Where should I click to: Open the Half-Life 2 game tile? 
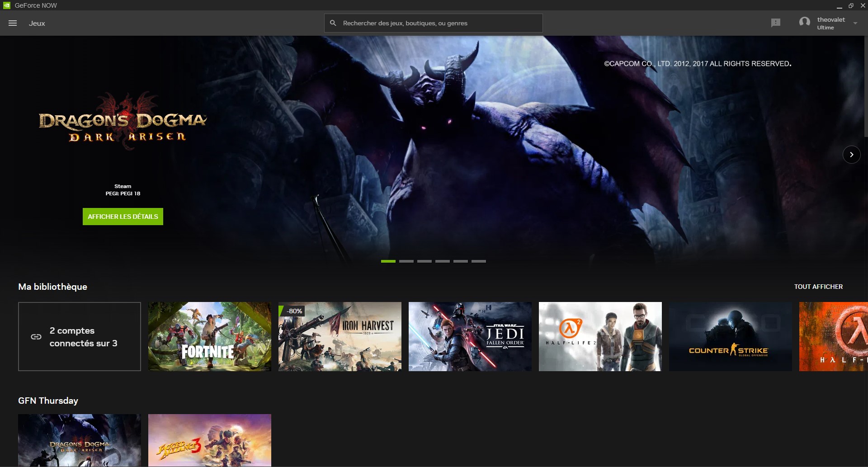600,337
